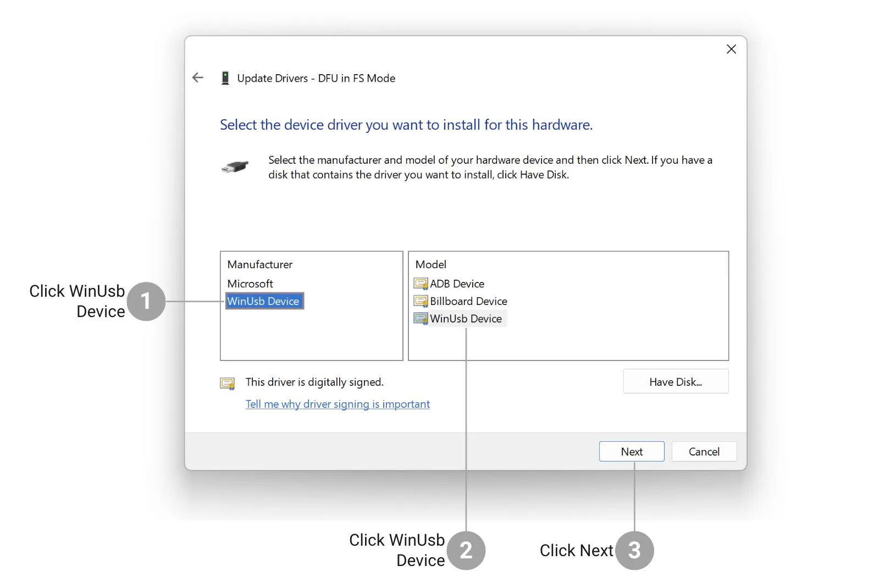Open Have Disk... dialog
This screenshot has height=588, width=874.
pos(676,381)
